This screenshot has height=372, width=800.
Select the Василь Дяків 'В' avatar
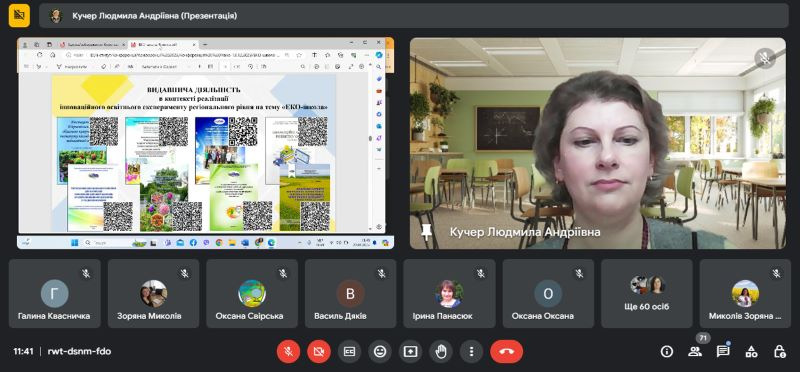click(x=351, y=293)
